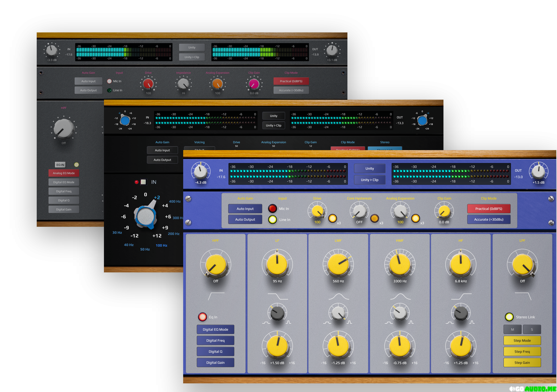Adjust Analog Expansion knob in blue plugin

click(x=400, y=211)
